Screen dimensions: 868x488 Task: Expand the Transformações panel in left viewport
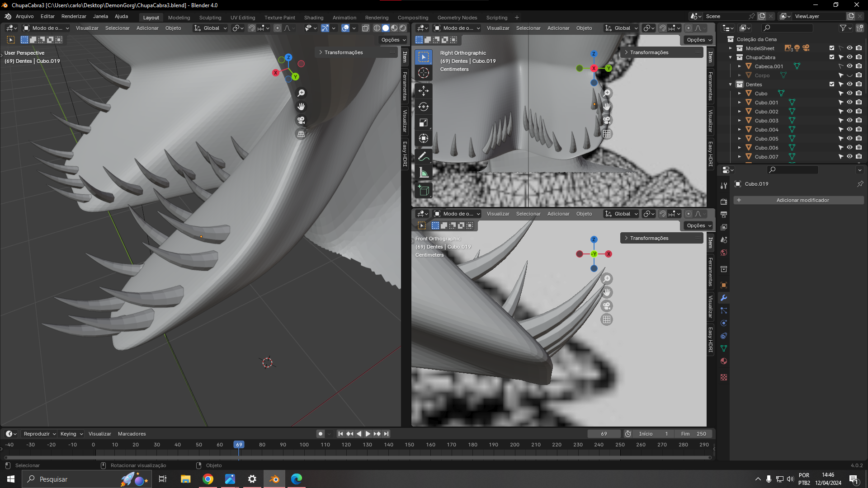(x=343, y=52)
